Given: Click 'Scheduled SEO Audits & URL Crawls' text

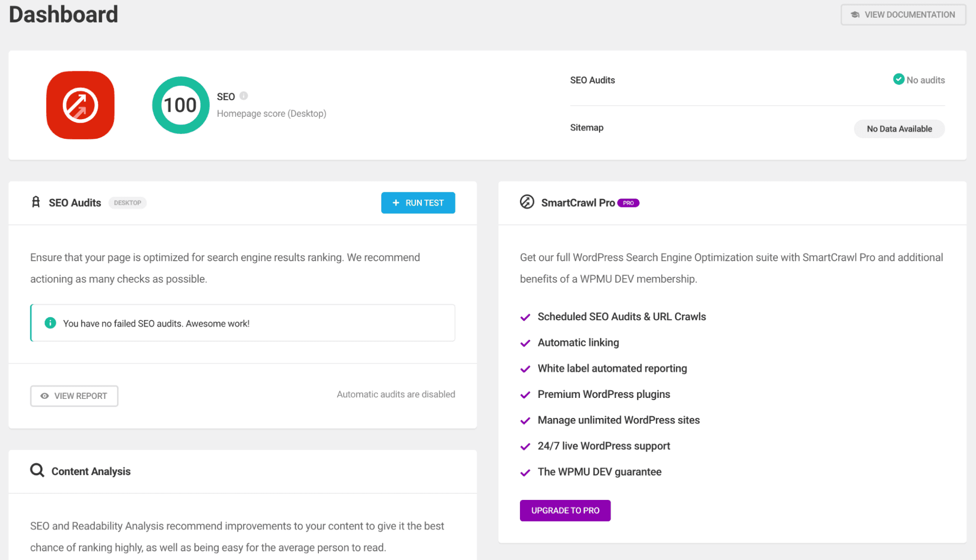Looking at the screenshot, I should (x=622, y=316).
